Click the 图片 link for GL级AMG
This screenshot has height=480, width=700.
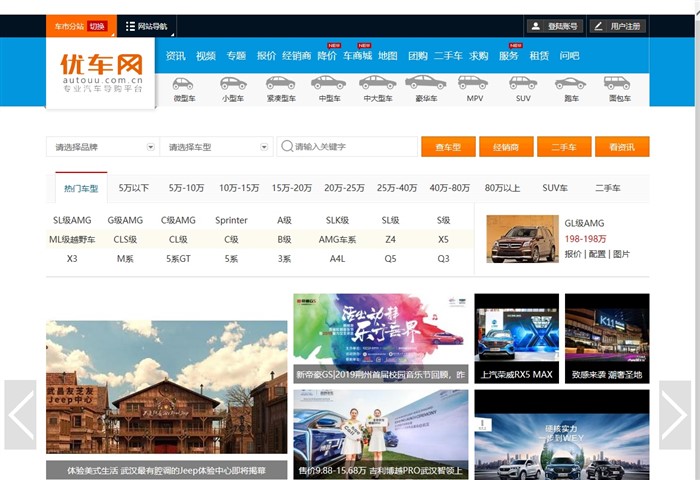[x=621, y=254]
